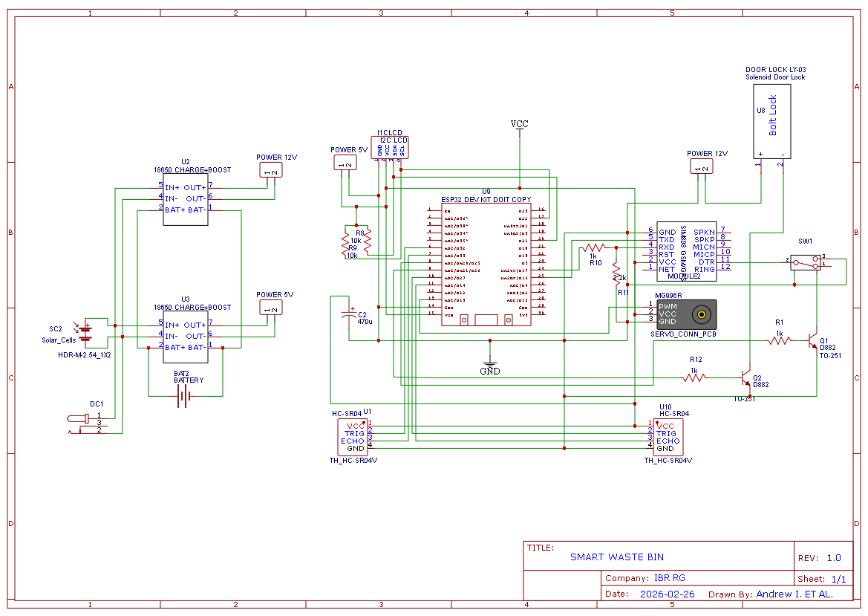
Task: Click the R12 1k resistor symbol
Action: (694, 377)
